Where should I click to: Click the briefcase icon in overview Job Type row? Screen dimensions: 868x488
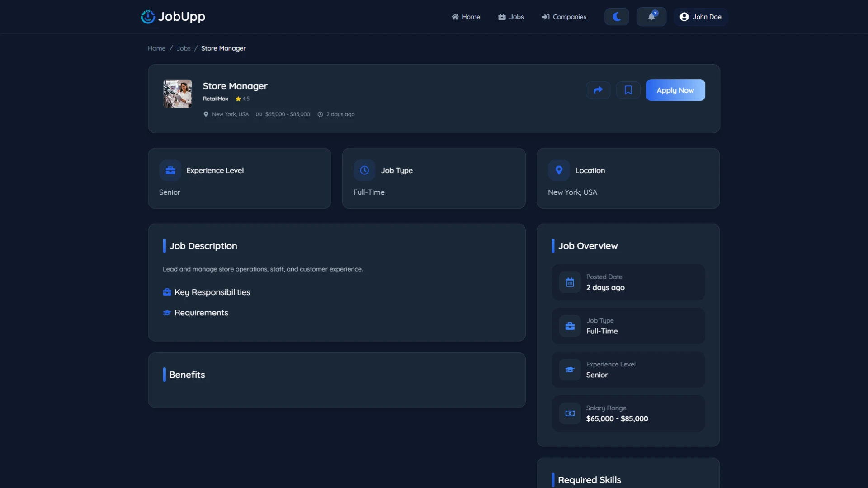[x=570, y=326]
